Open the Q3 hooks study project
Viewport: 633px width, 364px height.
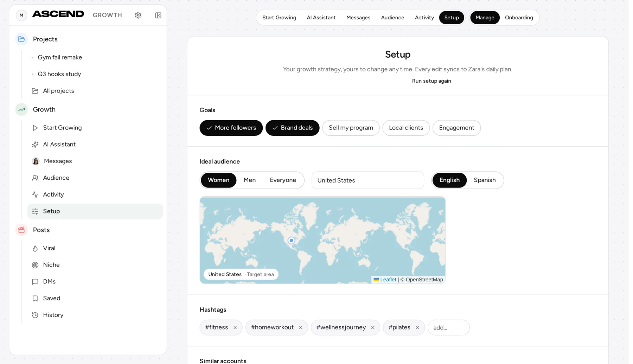pos(59,74)
